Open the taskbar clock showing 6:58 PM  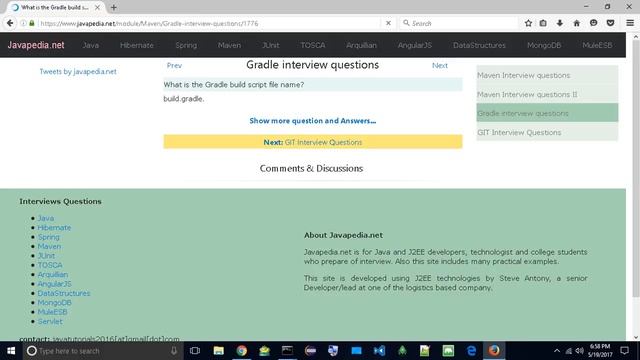point(600,351)
